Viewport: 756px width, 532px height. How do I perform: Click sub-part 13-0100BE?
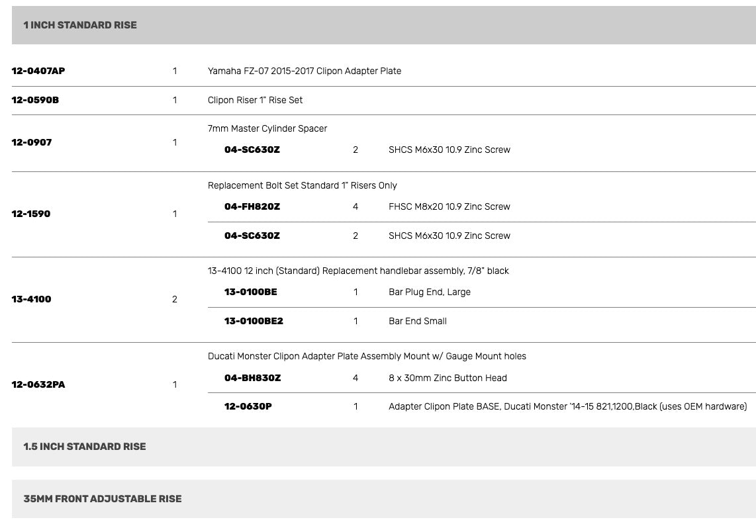pos(251,292)
